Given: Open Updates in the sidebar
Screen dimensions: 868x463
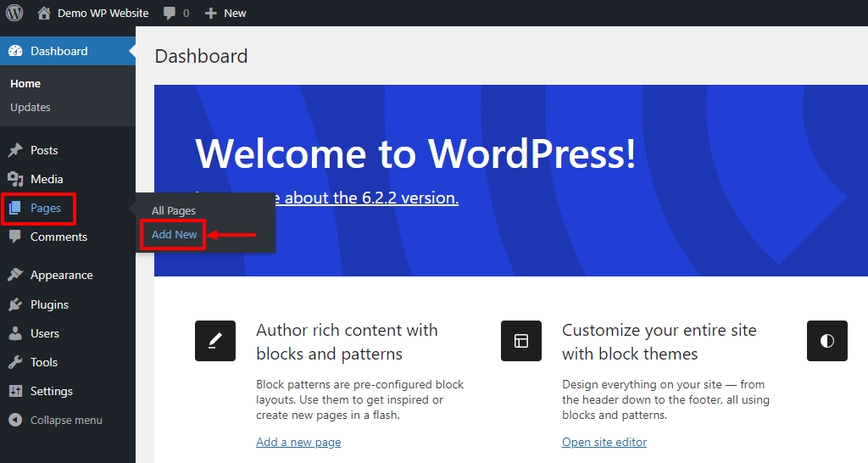Looking at the screenshot, I should coord(31,108).
